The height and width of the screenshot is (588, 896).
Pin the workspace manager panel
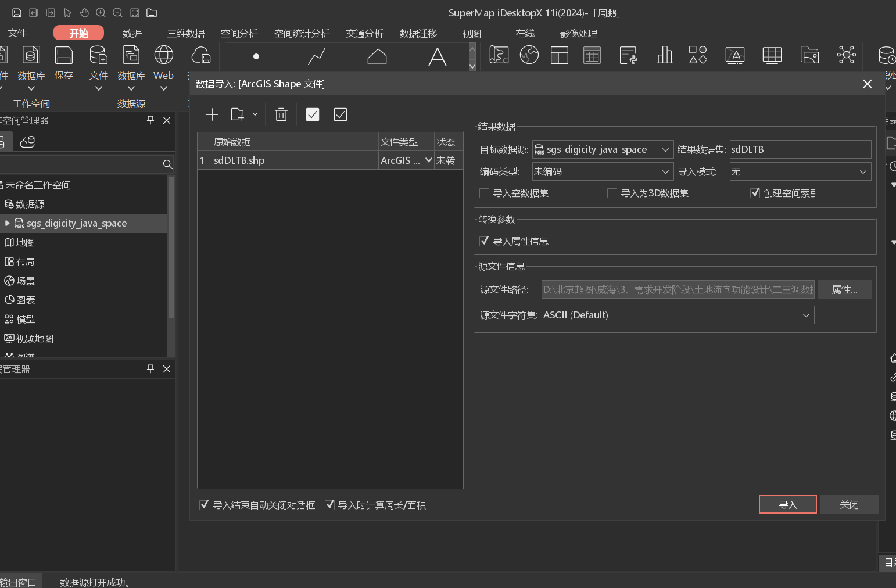pyautogui.click(x=150, y=120)
